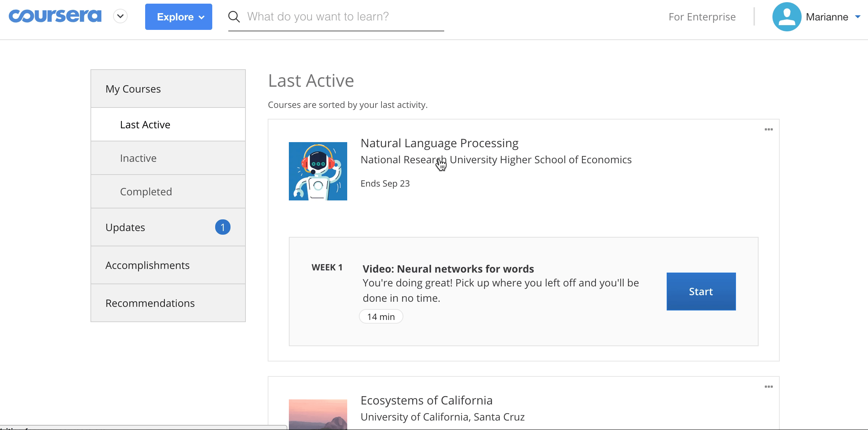Open the Marianne account dropdown arrow
868x430 pixels.
click(858, 17)
